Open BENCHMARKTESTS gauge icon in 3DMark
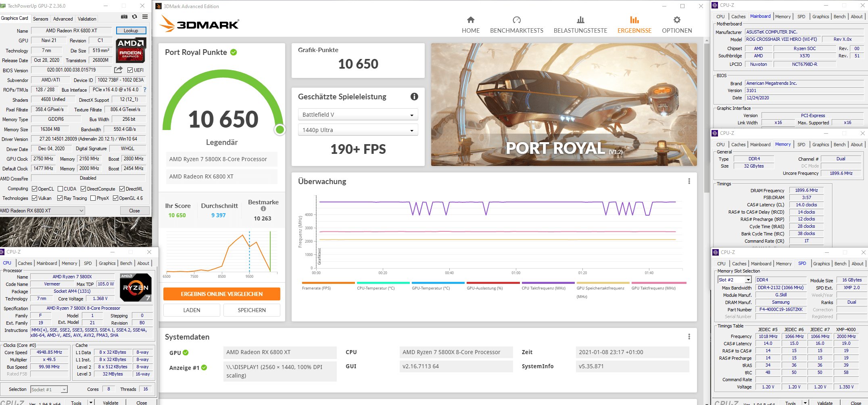Viewport: 868px width, 405px height. tap(517, 20)
